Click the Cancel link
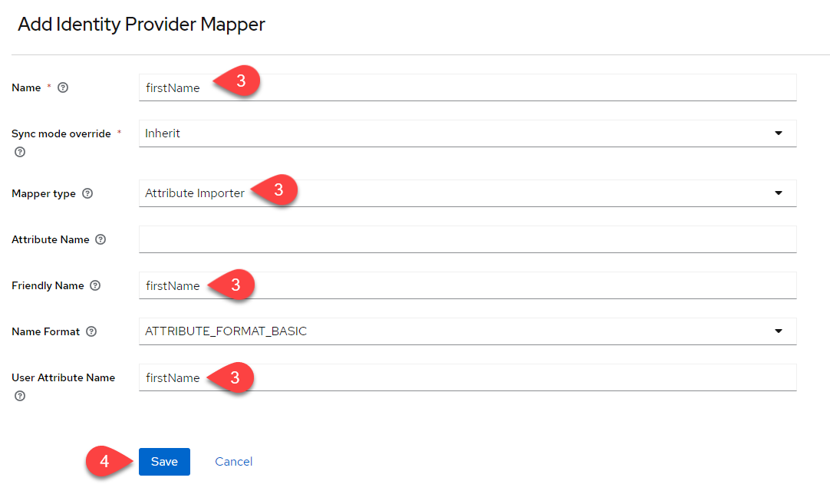The width and height of the screenshot is (830, 504). pyautogui.click(x=233, y=462)
